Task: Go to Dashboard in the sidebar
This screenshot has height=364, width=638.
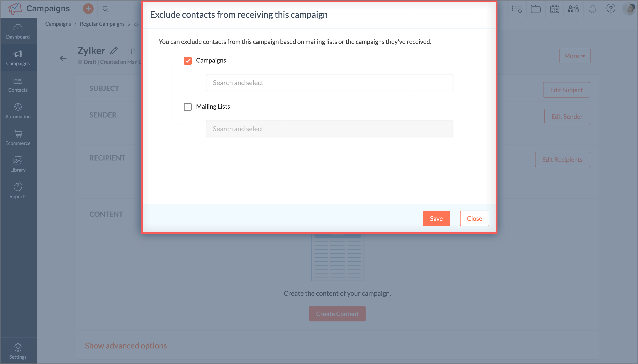Action: (18, 31)
